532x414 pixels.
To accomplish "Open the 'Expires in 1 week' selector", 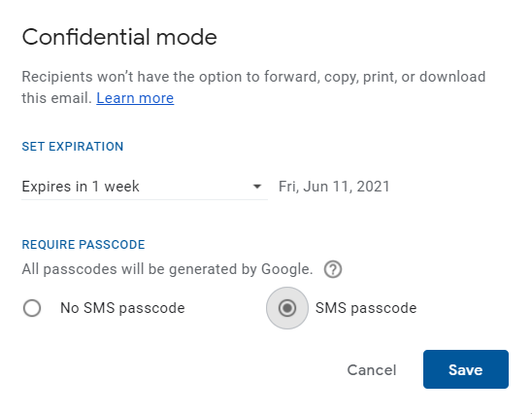I will coord(145,187).
